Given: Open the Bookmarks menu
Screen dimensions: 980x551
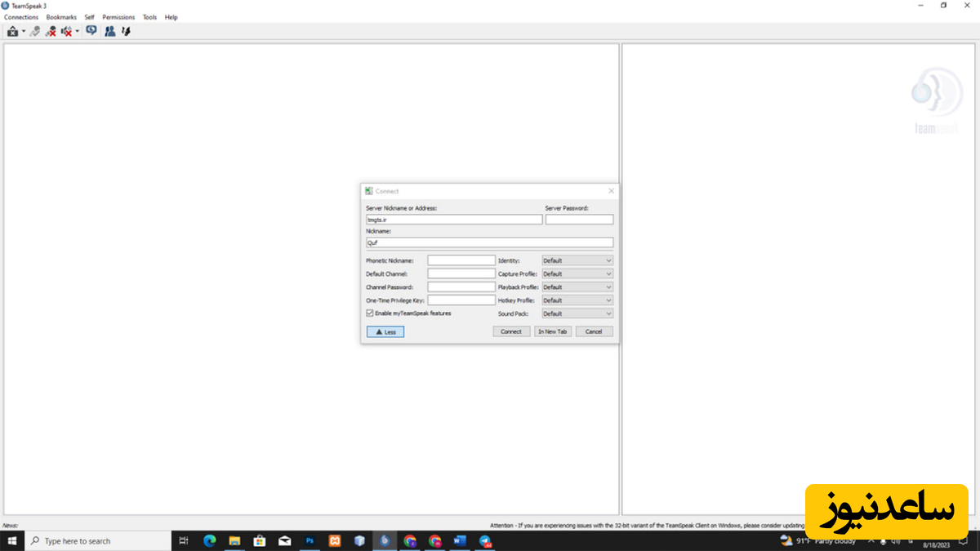Looking at the screenshot, I should tap(61, 17).
